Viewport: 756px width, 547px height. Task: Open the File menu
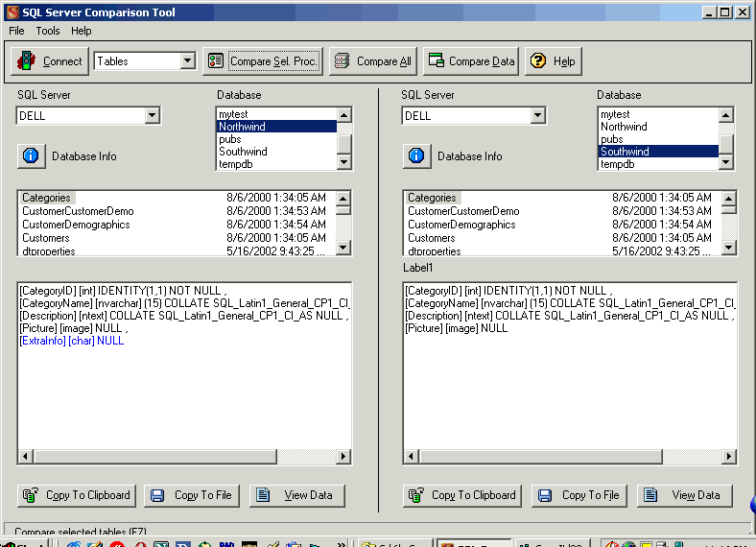pyautogui.click(x=16, y=31)
